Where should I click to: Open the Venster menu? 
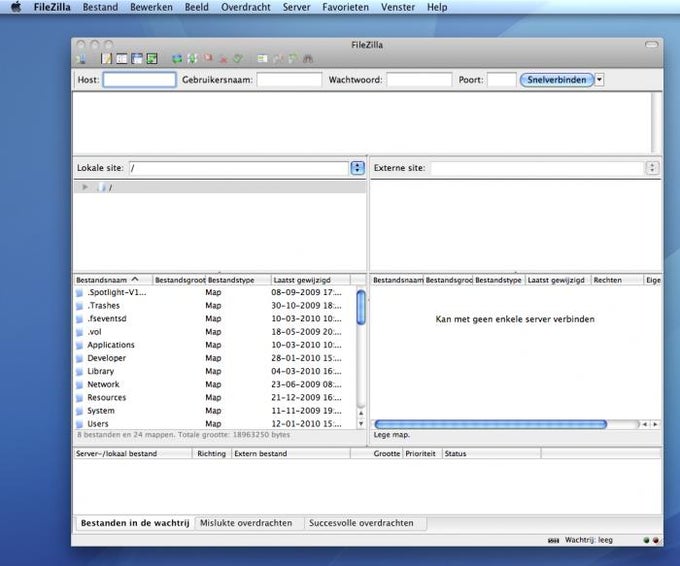pos(398,7)
